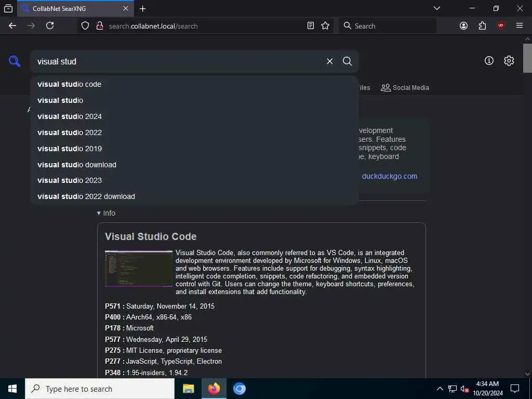Open the About info icon
The height and width of the screenshot is (399, 532).
[489, 61]
